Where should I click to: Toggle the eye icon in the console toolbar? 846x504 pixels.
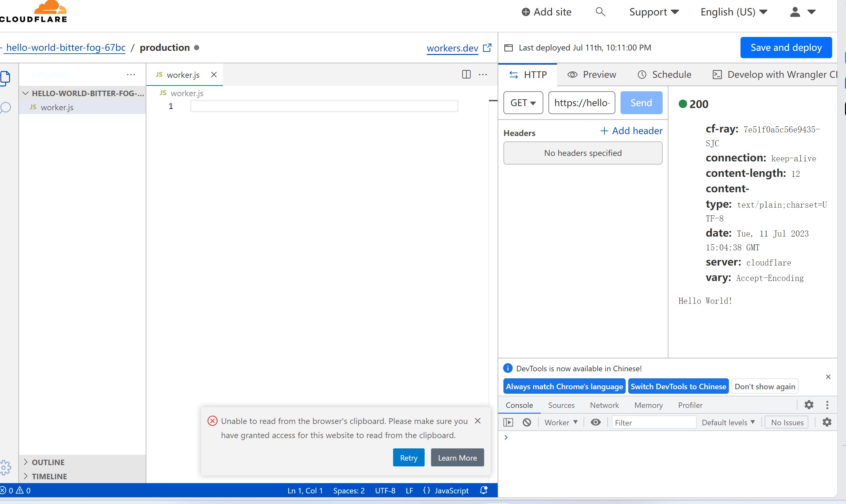tap(596, 422)
